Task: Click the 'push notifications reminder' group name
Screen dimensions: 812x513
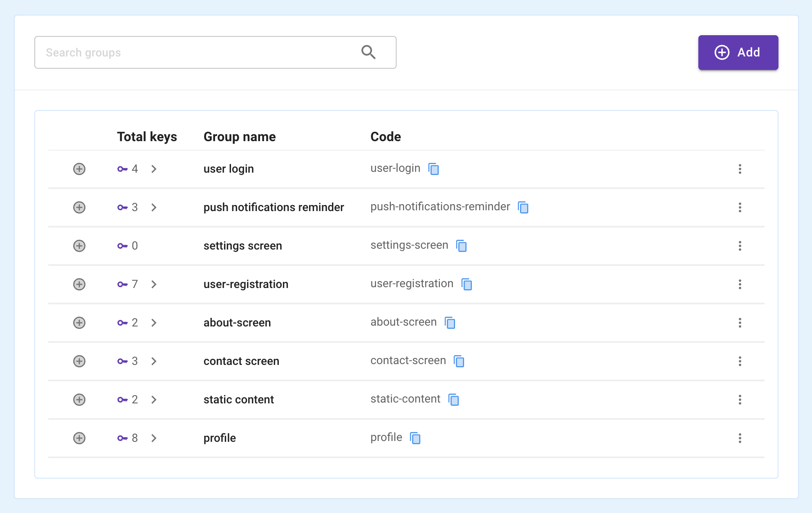Action: point(274,207)
